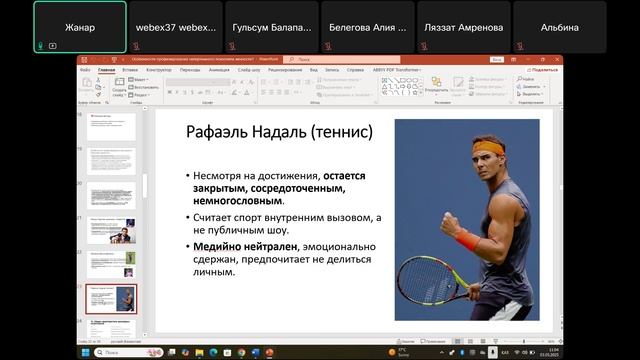Toggle align text left in paragraph group
Screen dimensions: 640x360
(x=263, y=93)
